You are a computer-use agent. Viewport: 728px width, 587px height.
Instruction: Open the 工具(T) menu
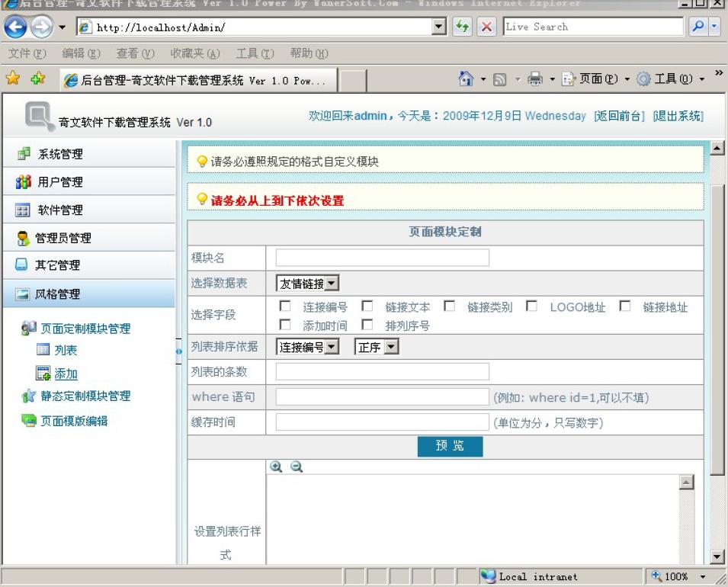click(x=255, y=53)
